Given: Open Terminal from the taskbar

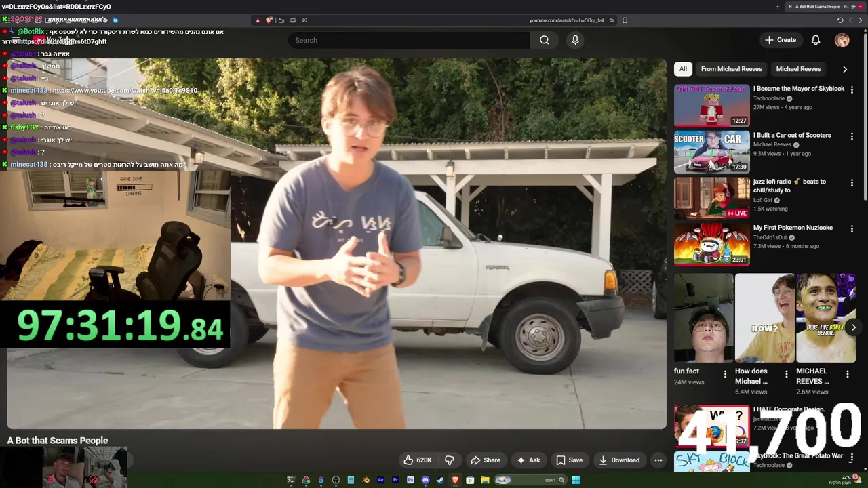Looking at the screenshot, I should [x=291, y=480].
